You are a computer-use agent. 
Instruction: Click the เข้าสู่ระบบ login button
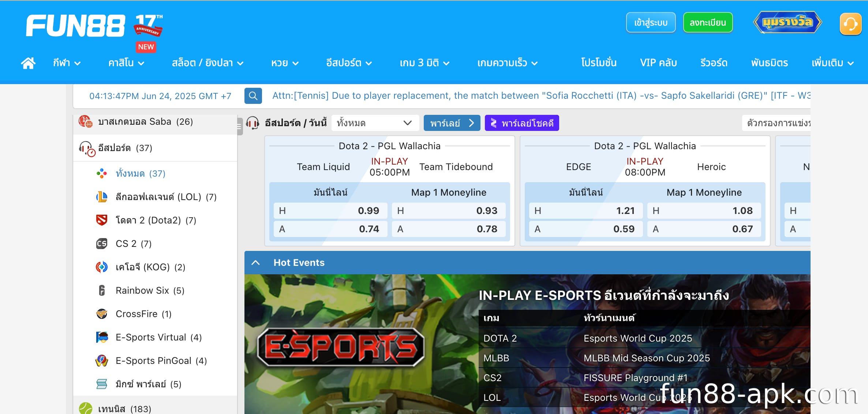[651, 23]
